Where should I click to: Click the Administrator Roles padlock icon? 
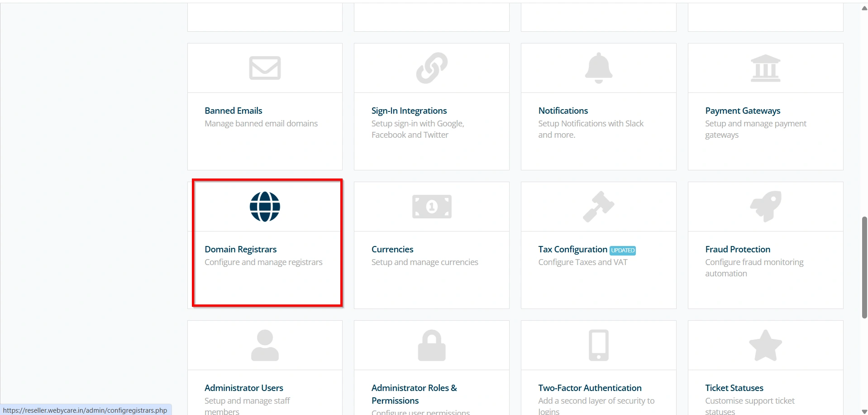[x=432, y=345]
